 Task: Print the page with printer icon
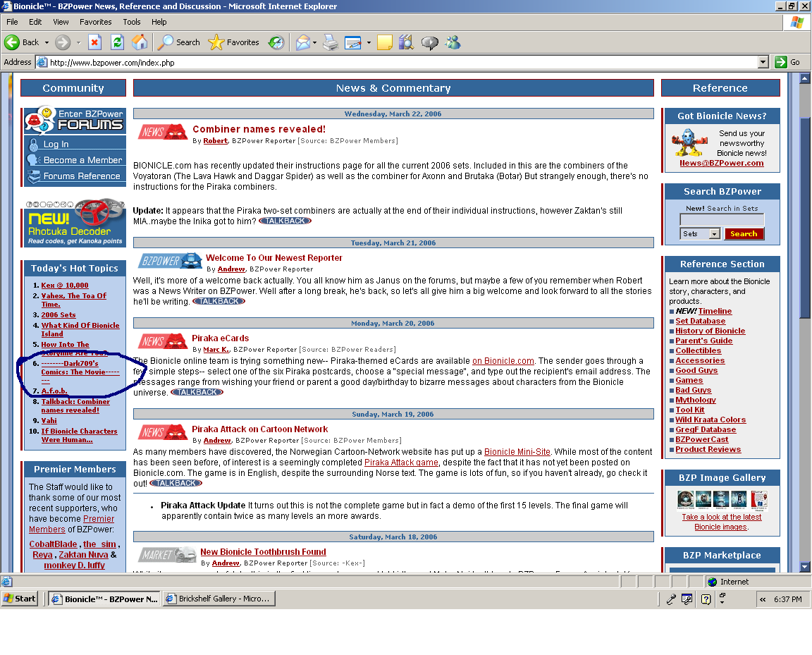coord(331,42)
